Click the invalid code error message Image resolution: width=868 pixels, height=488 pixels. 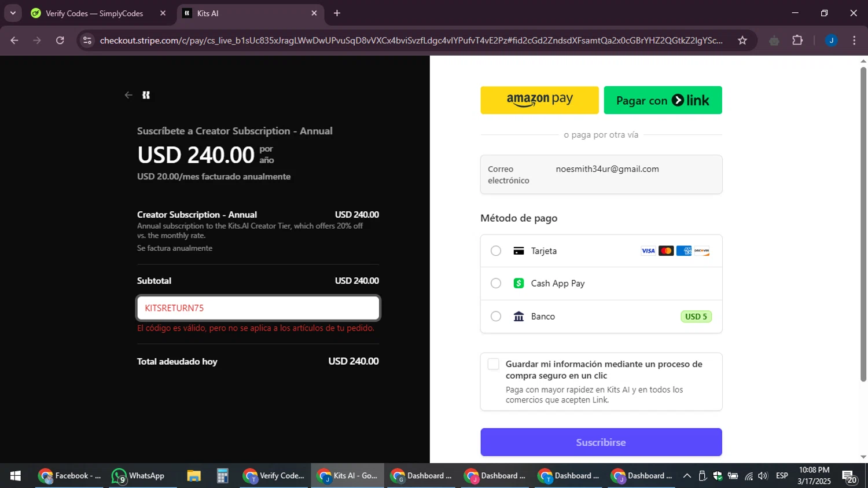(x=256, y=328)
